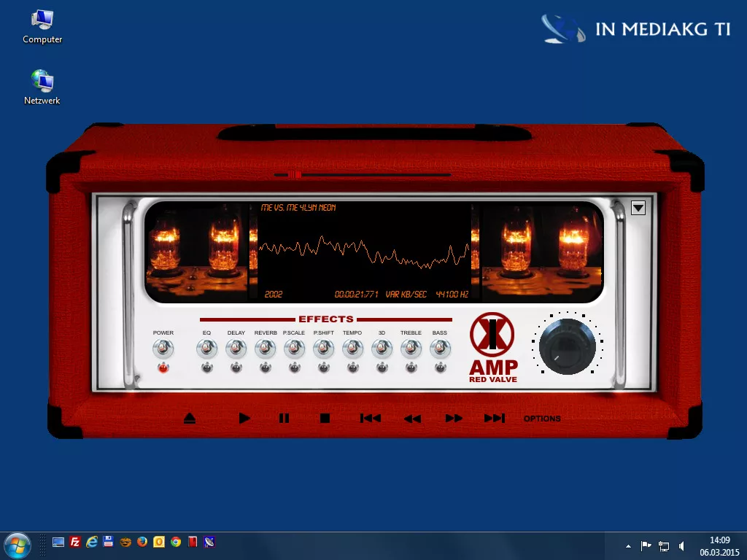Open the dropdown arrow on amp panel
Screen dimensions: 747x560
[x=638, y=208]
